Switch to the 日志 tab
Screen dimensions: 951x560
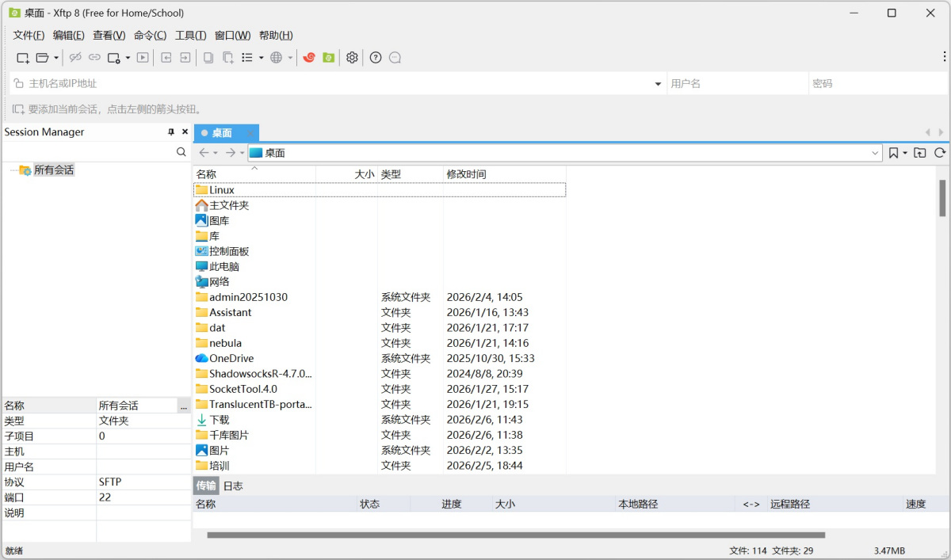[x=232, y=486]
